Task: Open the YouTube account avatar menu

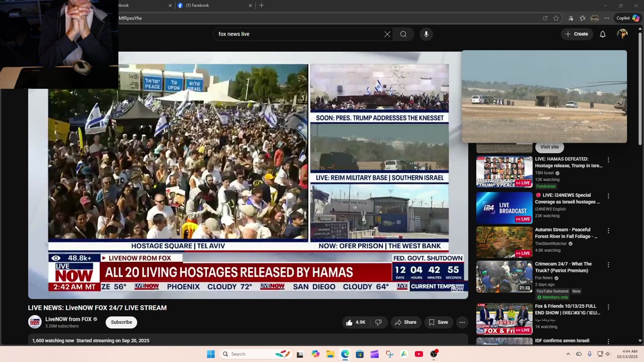Action: [622, 34]
